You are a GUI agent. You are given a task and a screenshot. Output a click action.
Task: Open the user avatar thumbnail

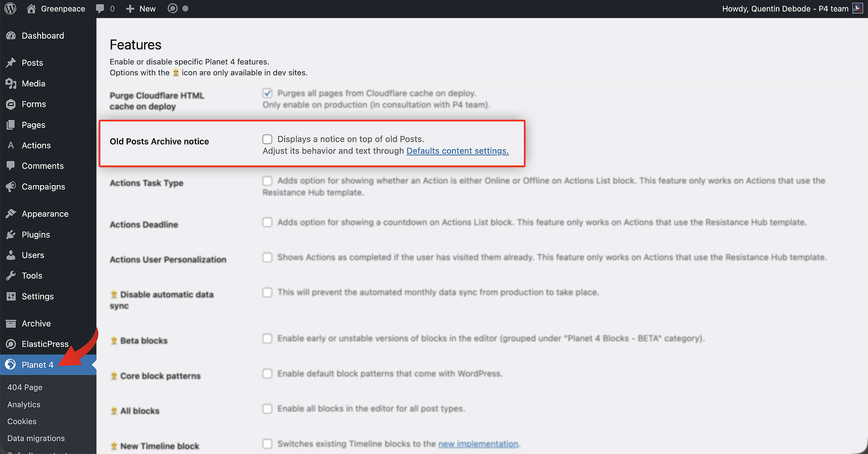click(857, 8)
